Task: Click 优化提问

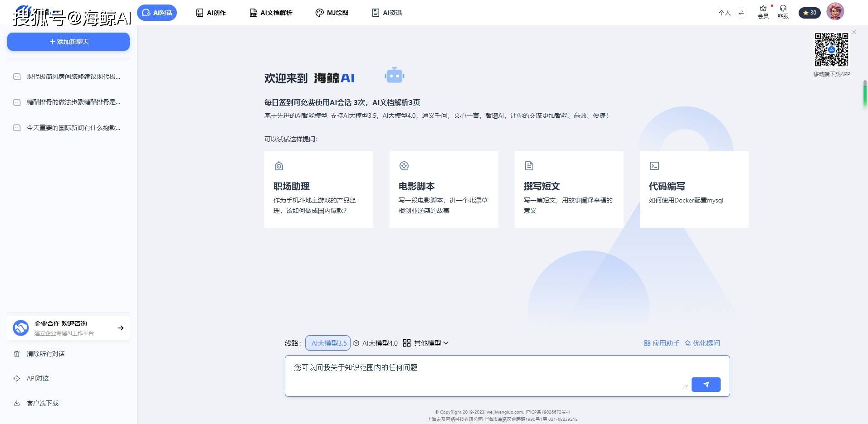Action: pyautogui.click(x=702, y=343)
